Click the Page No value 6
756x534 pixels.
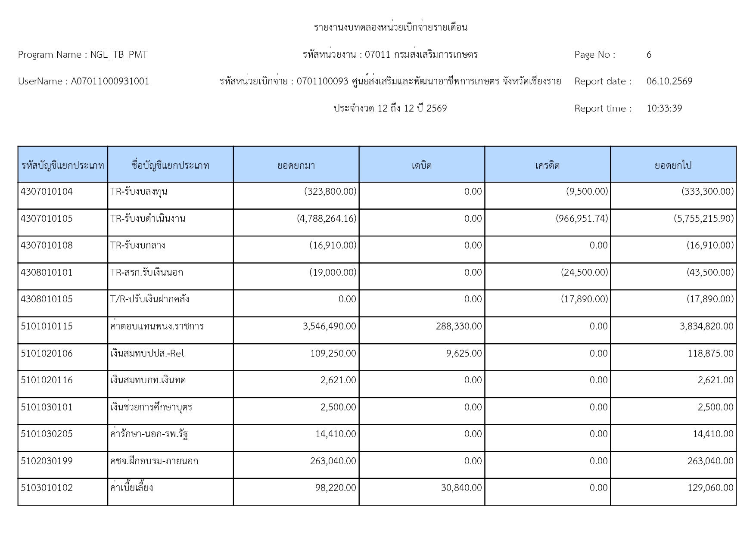649,55
